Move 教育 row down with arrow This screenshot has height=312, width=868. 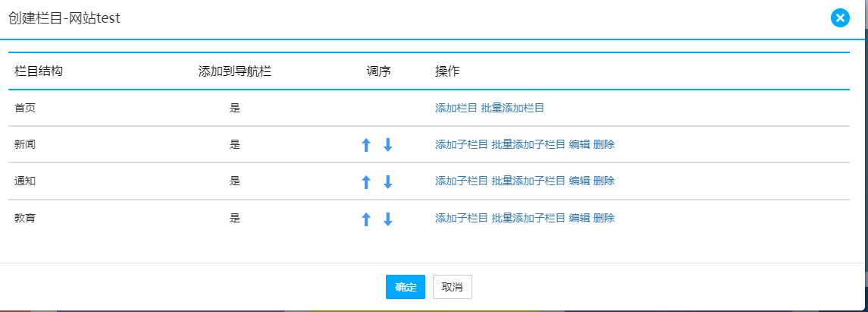388,219
